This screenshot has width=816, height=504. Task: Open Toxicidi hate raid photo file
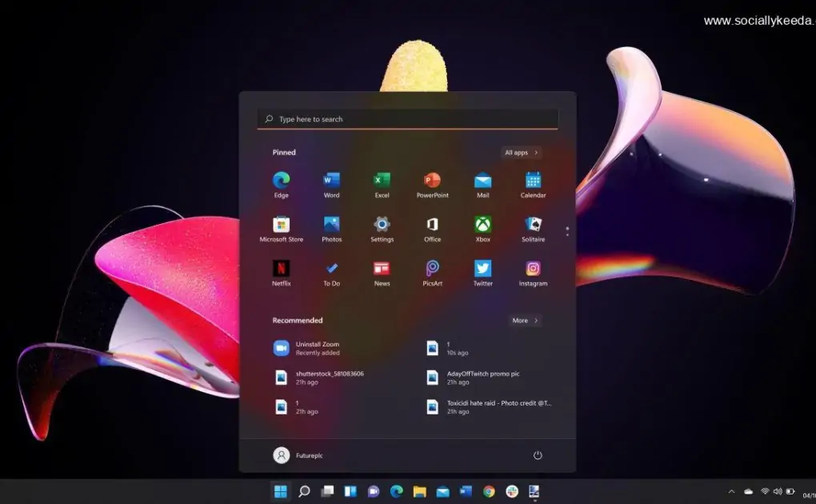coord(488,406)
